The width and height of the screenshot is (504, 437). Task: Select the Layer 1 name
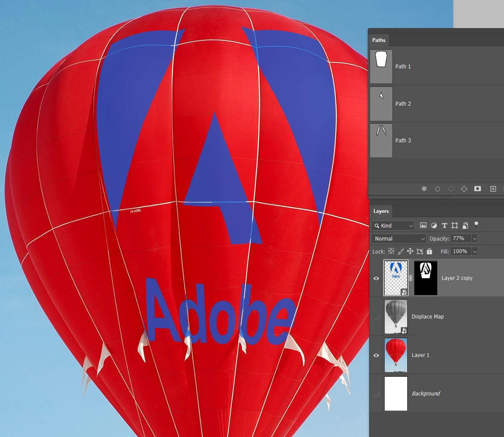click(421, 355)
